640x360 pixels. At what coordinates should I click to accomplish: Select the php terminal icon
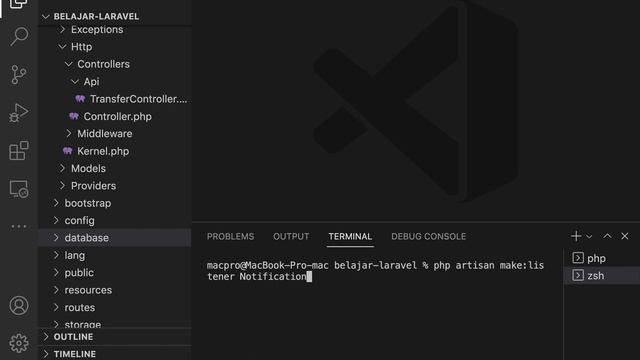[x=578, y=258]
